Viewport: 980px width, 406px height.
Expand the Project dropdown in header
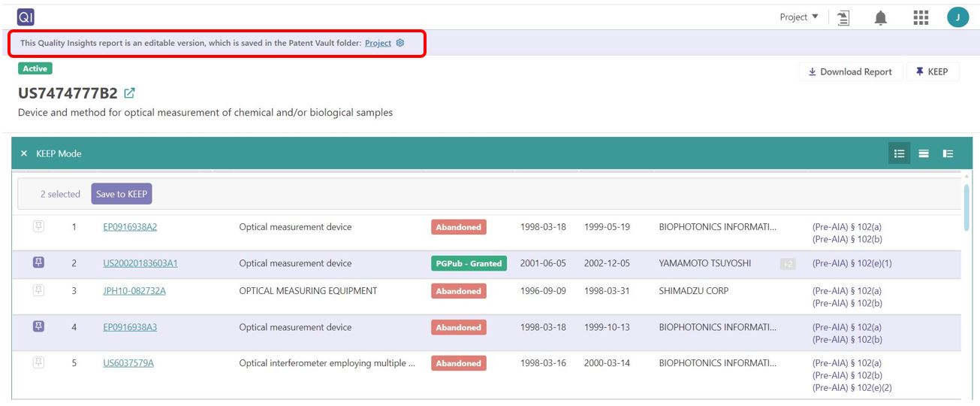[799, 17]
